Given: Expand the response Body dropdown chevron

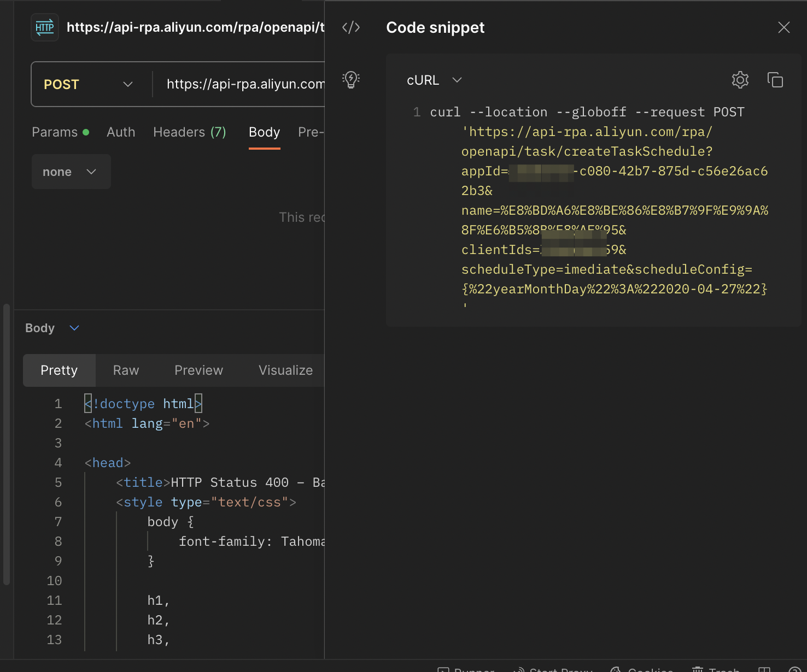Looking at the screenshot, I should [x=74, y=328].
